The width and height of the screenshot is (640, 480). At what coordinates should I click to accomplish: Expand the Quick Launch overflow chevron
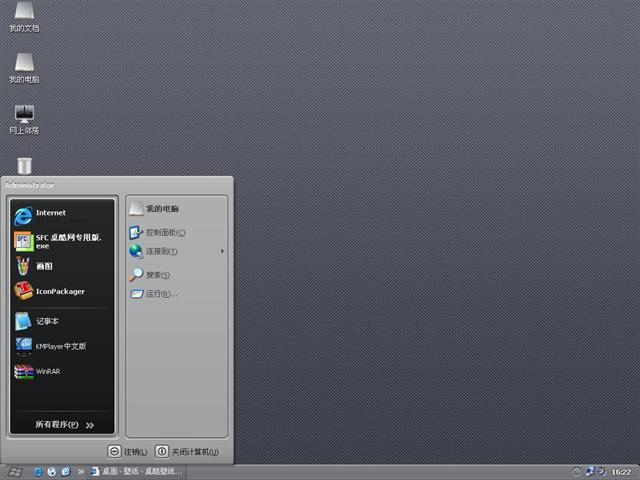point(81,472)
